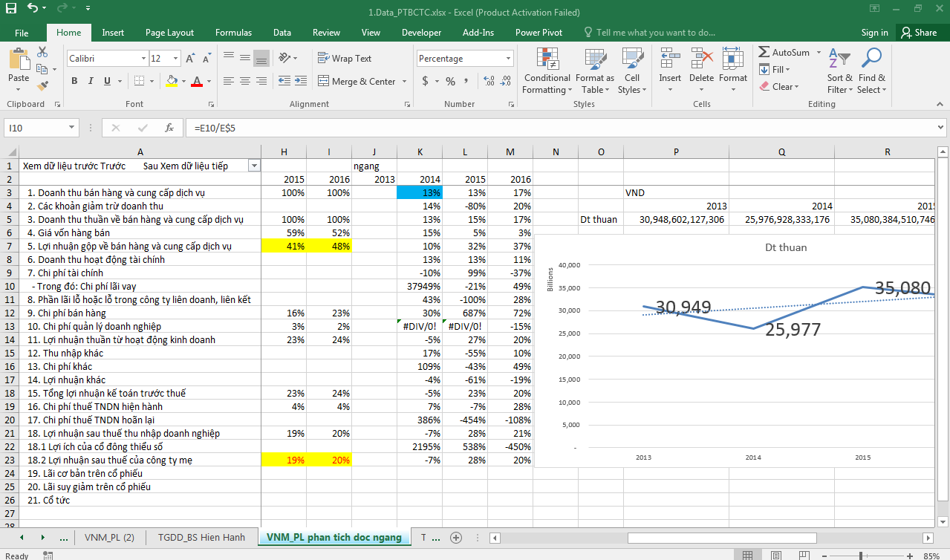The width and height of the screenshot is (950, 560).
Task: Apply middle align
Action: 244,58
